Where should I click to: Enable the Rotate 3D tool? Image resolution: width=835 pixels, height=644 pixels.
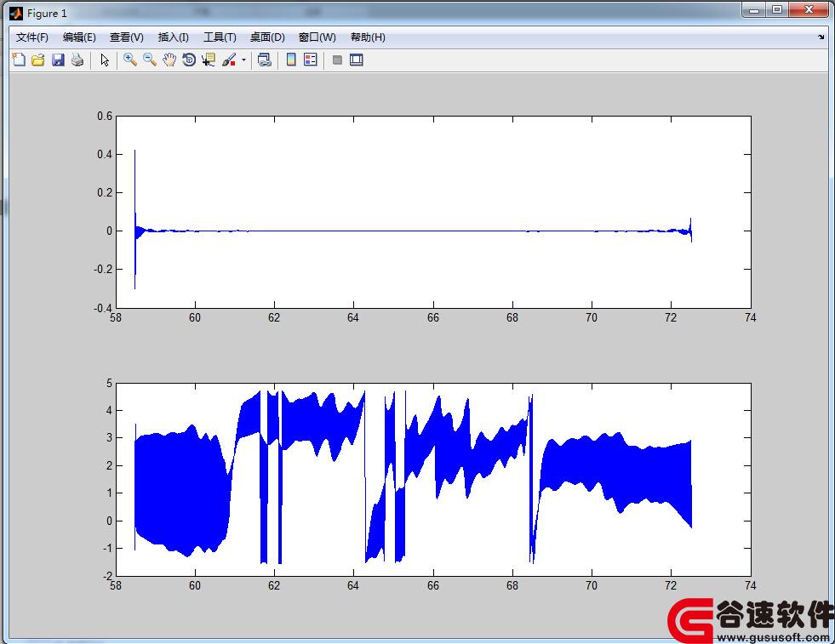189,60
